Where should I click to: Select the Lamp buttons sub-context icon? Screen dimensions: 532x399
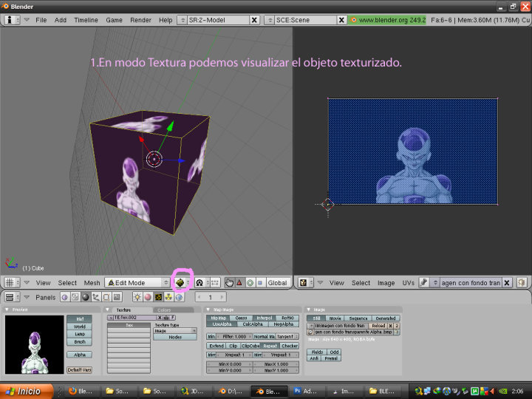[x=137, y=297]
